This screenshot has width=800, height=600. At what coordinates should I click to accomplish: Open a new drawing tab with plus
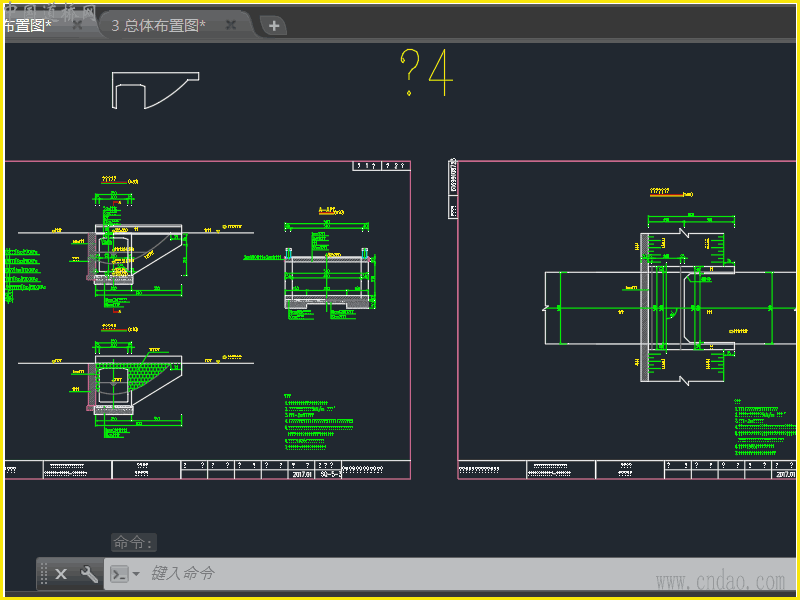coord(274,26)
